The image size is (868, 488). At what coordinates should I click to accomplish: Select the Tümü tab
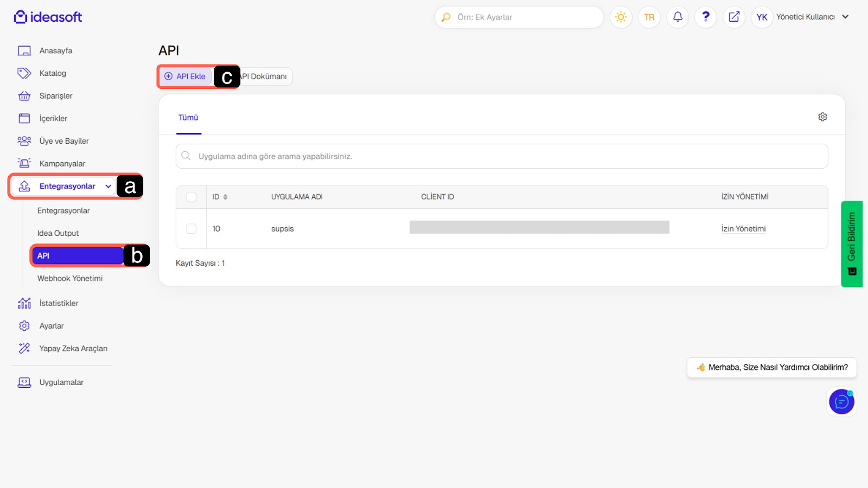188,118
